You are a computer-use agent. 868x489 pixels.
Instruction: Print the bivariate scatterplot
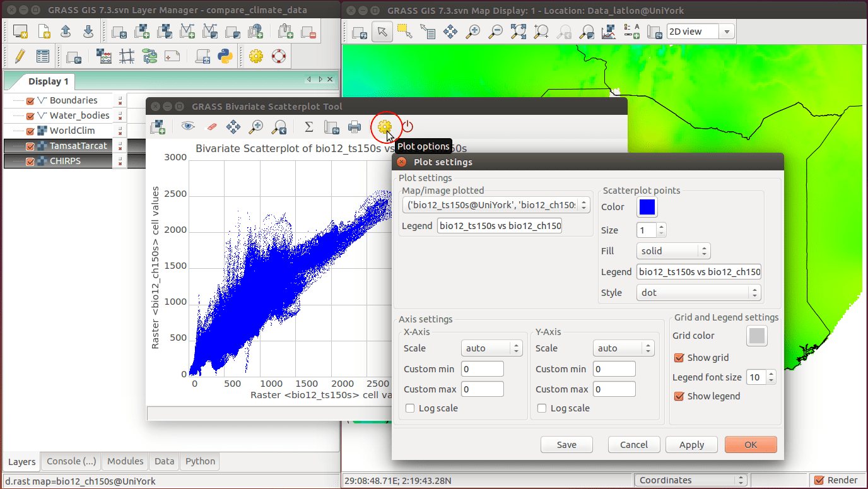coord(355,127)
